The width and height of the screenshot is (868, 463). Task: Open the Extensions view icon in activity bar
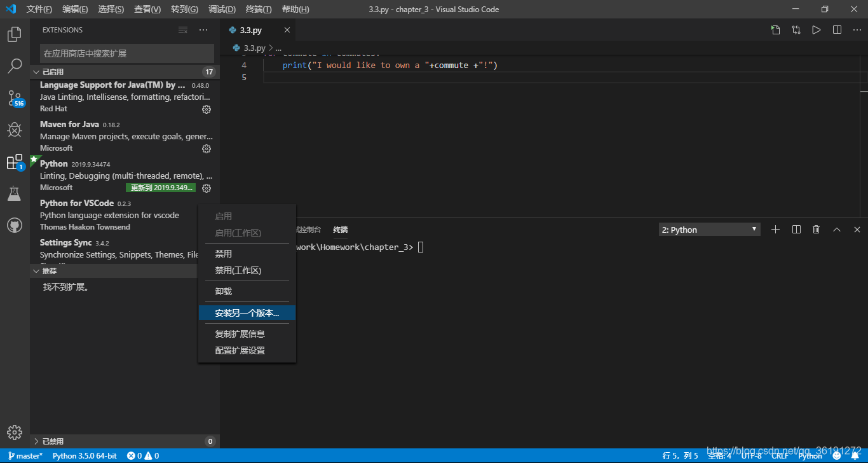pos(15,162)
